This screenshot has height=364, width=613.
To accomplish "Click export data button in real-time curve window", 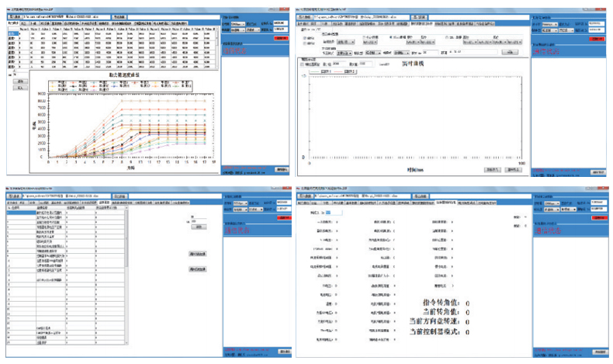I will click(416, 16).
